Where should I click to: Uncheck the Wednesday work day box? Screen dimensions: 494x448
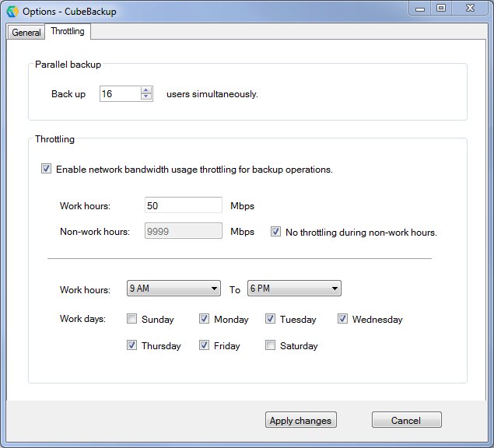pos(343,319)
